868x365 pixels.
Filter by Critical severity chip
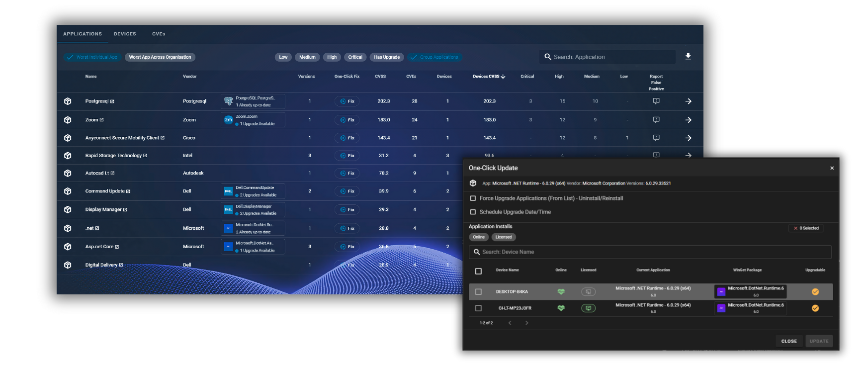click(355, 57)
